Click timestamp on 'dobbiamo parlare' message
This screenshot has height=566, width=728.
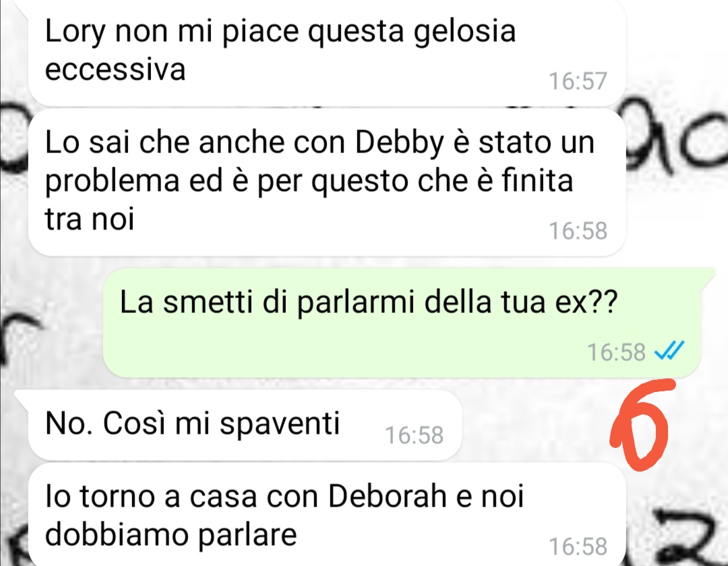(x=578, y=546)
